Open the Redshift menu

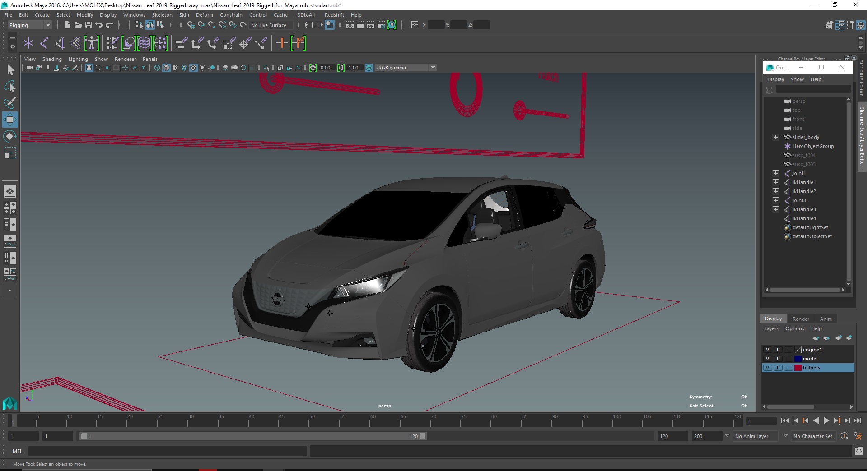point(334,15)
